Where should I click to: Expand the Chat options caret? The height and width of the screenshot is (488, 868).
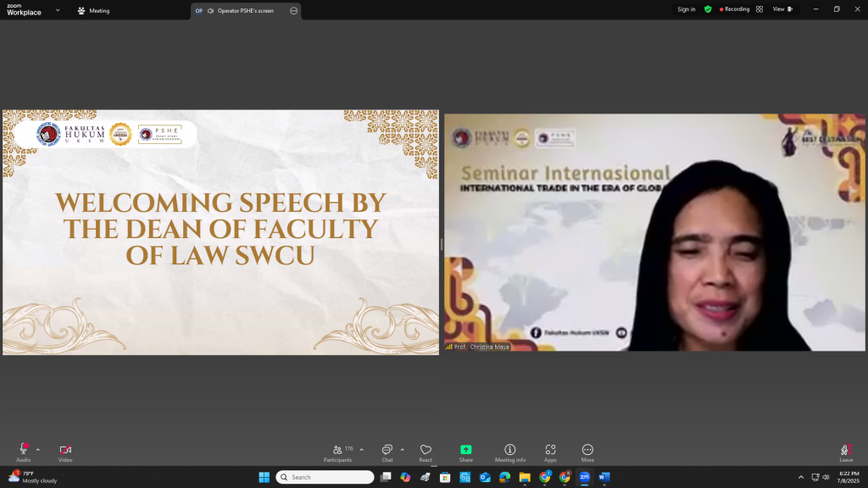coord(402,450)
